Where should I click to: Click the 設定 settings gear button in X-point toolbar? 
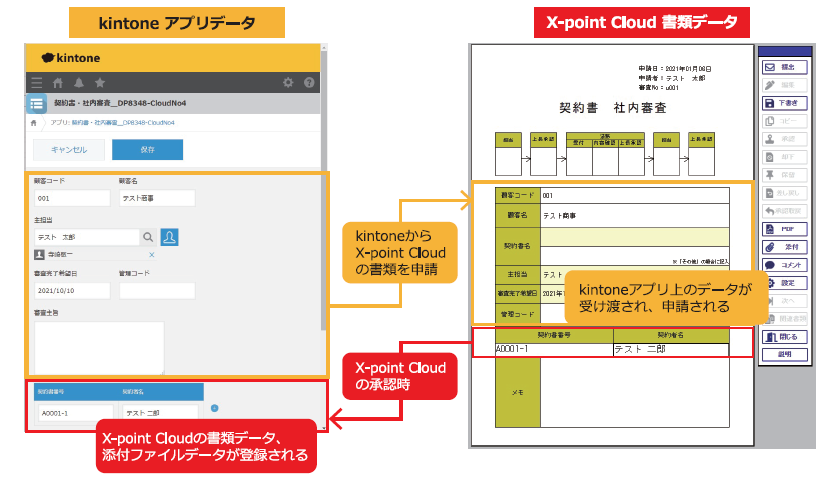[x=787, y=283]
